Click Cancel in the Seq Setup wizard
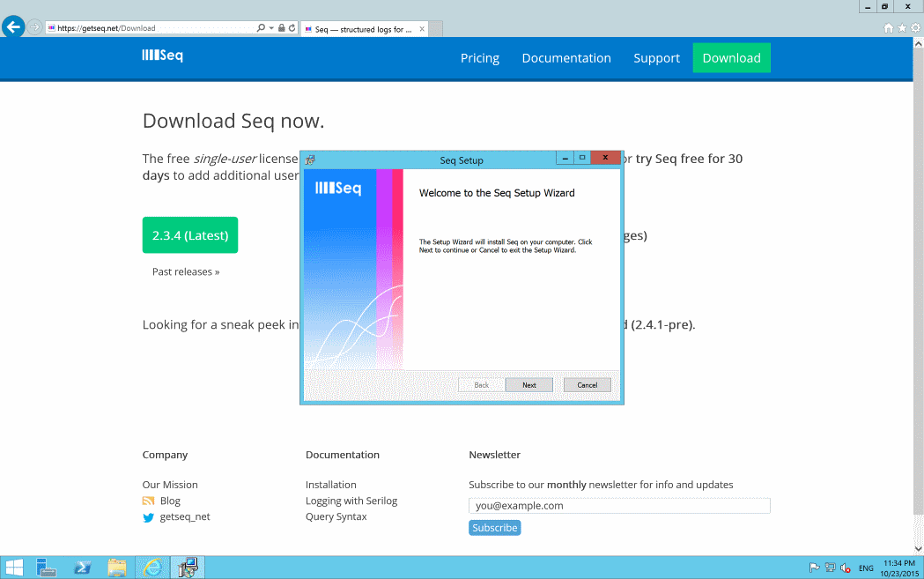The height and width of the screenshot is (579, 924). (587, 385)
